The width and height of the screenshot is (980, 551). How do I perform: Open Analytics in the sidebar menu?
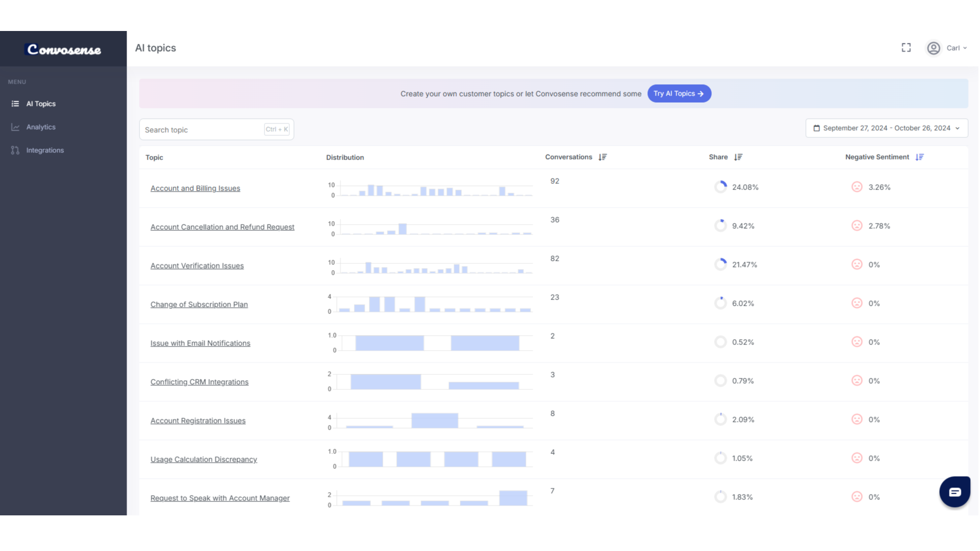41,127
